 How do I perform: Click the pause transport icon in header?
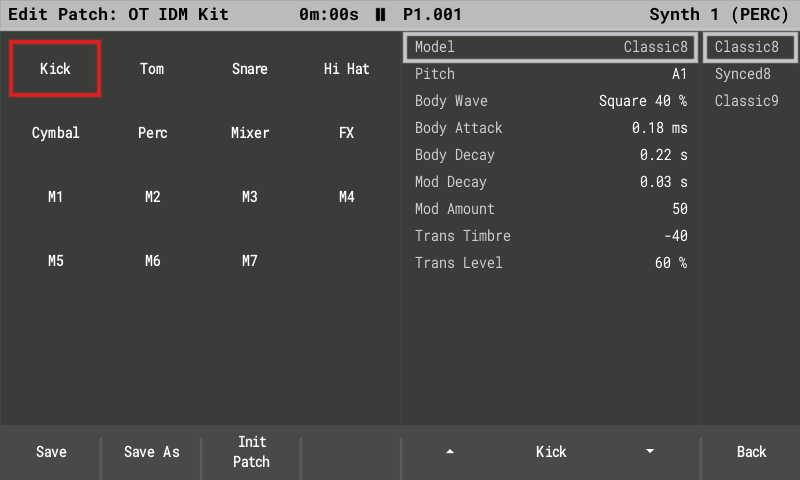380,15
